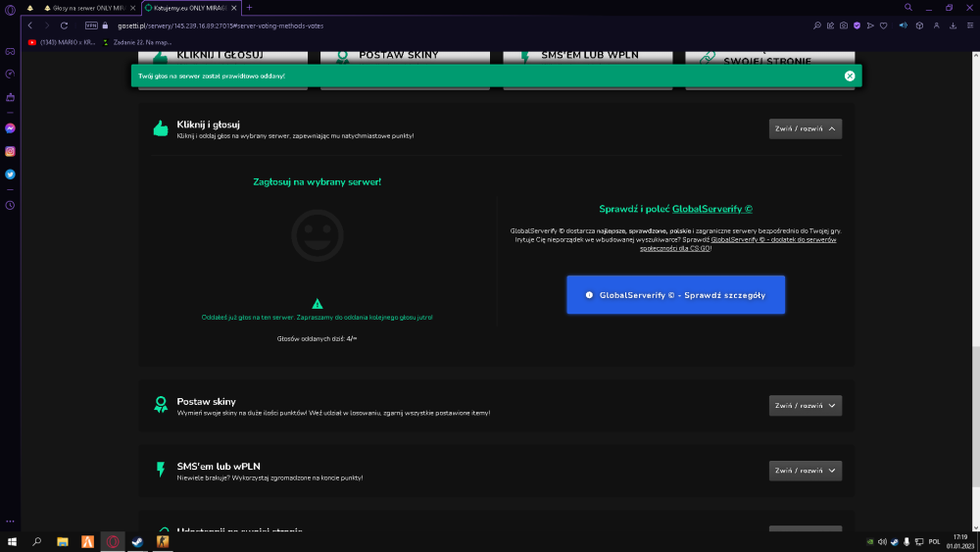Viewport: 980px width, 552px height.
Task: Select the 'SWOJEJ STRONIE' tab
Action: (770, 58)
